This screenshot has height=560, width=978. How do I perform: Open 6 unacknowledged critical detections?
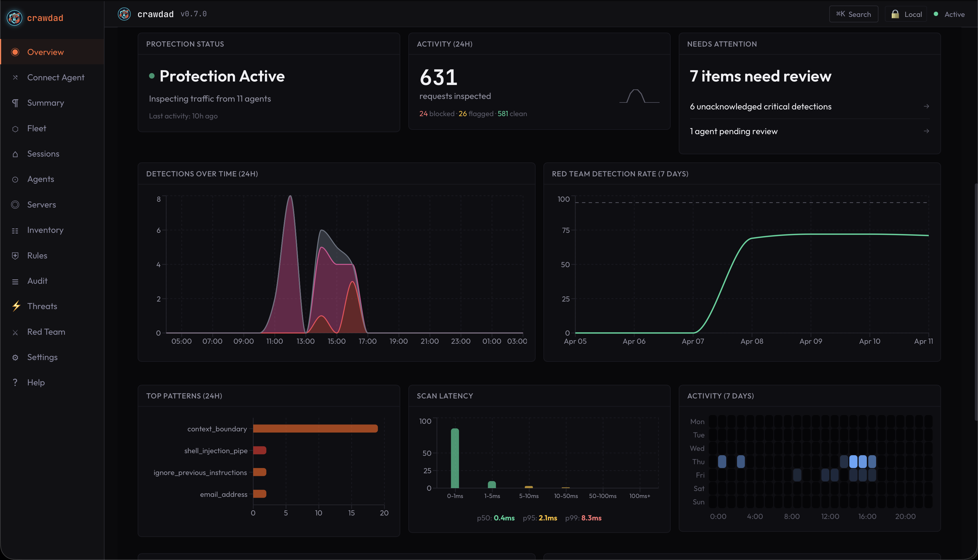coord(809,107)
